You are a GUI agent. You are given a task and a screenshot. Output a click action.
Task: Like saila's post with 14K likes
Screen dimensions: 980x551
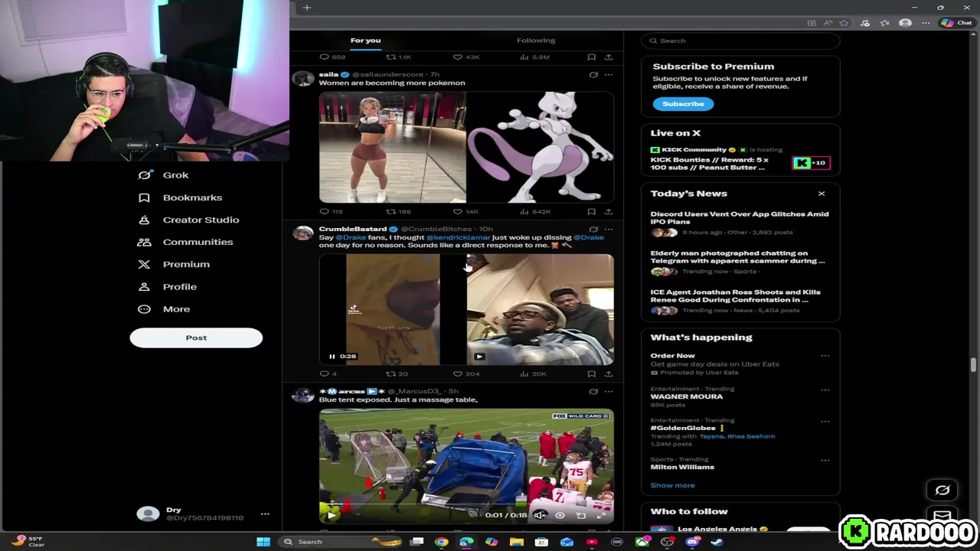coord(465,211)
